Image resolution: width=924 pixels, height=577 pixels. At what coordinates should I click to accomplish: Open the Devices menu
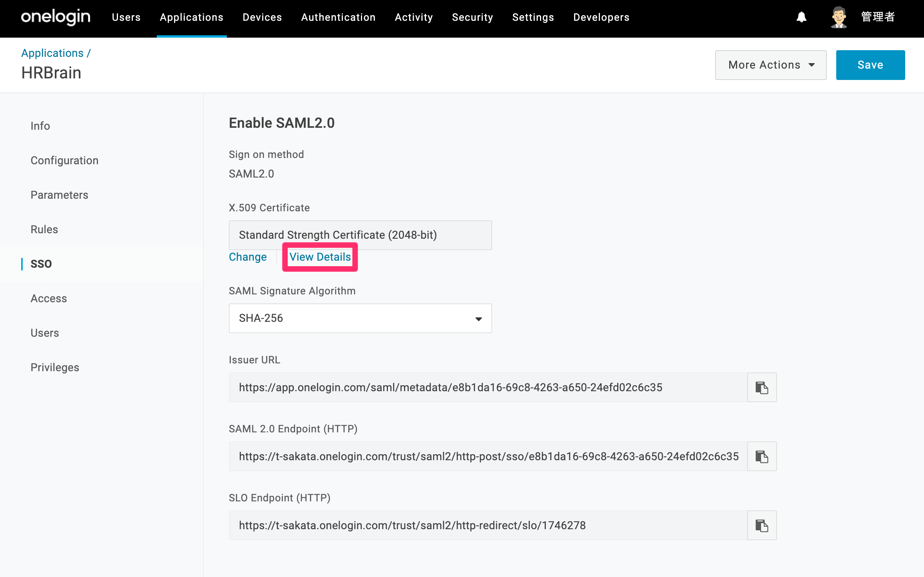[x=262, y=17]
